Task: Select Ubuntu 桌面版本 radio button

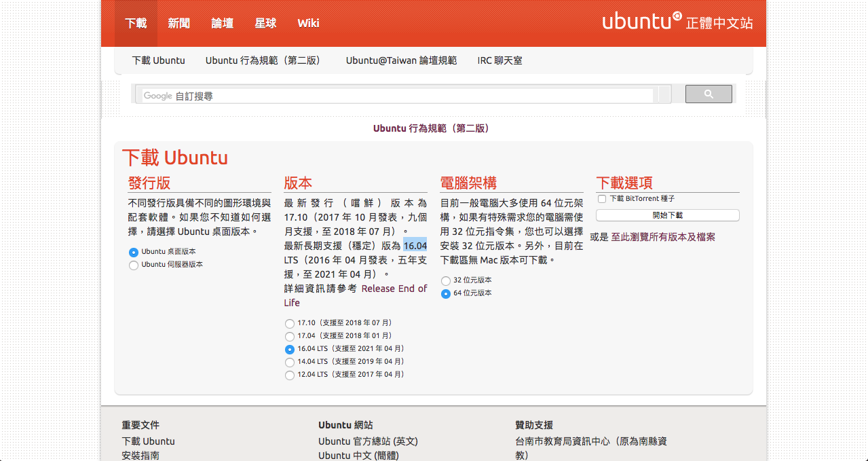Action: [134, 252]
